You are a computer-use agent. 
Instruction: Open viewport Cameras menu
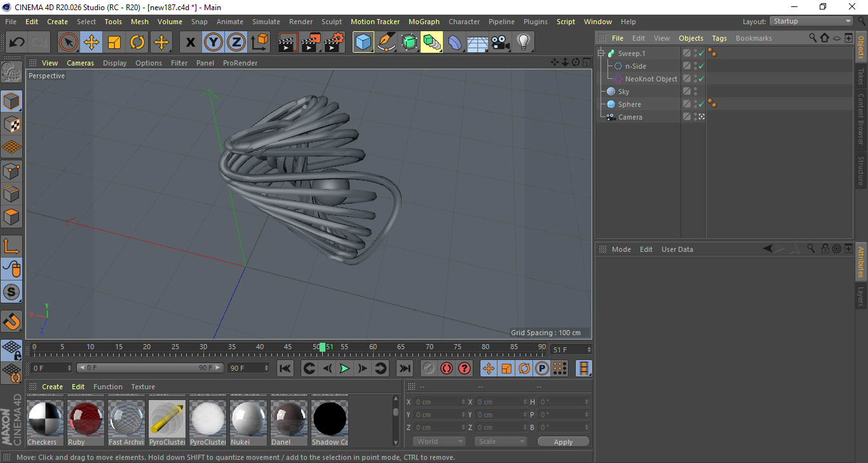(80, 63)
